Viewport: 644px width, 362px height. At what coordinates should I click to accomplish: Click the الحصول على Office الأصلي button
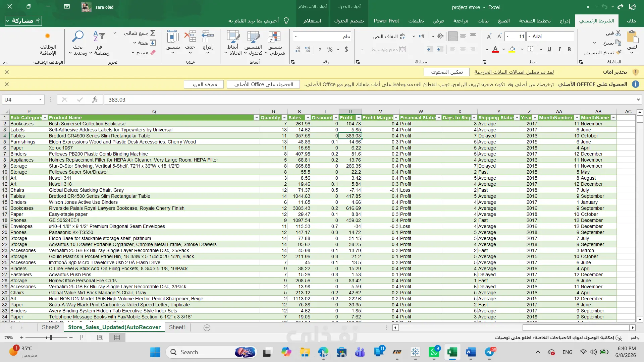264,84
